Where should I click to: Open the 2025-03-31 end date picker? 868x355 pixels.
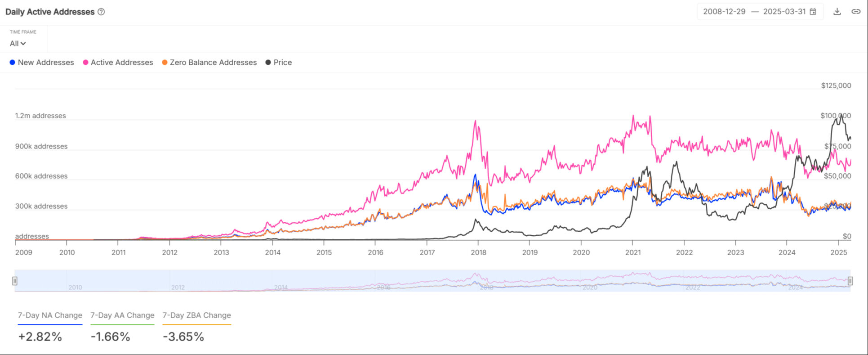point(784,12)
